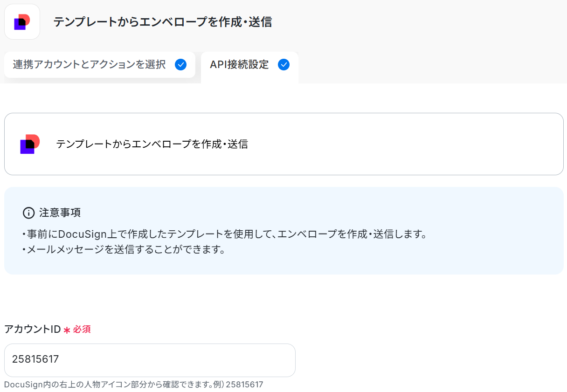Click the red 必須 required marker
The image size is (567, 392).
pos(82,330)
